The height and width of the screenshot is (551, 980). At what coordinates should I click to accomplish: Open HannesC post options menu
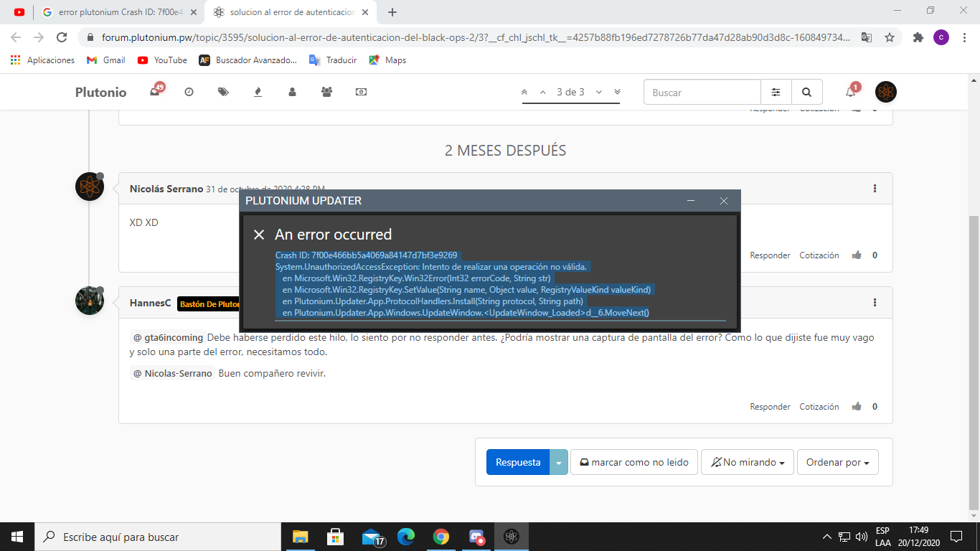pos(875,303)
